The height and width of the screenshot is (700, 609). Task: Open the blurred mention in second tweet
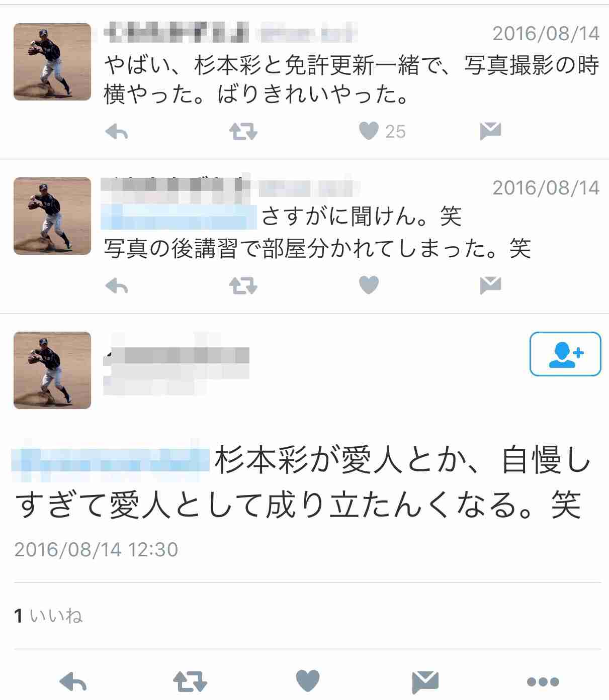pyautogui.click(x=179, y=217)
